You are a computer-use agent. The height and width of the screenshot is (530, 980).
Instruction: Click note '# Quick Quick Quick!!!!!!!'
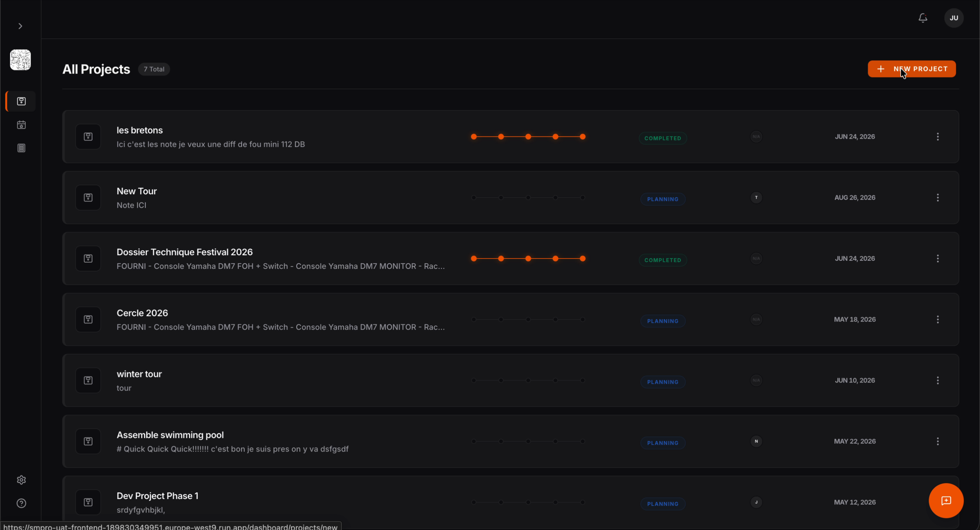pyautogui.click(x=232, y=449)
